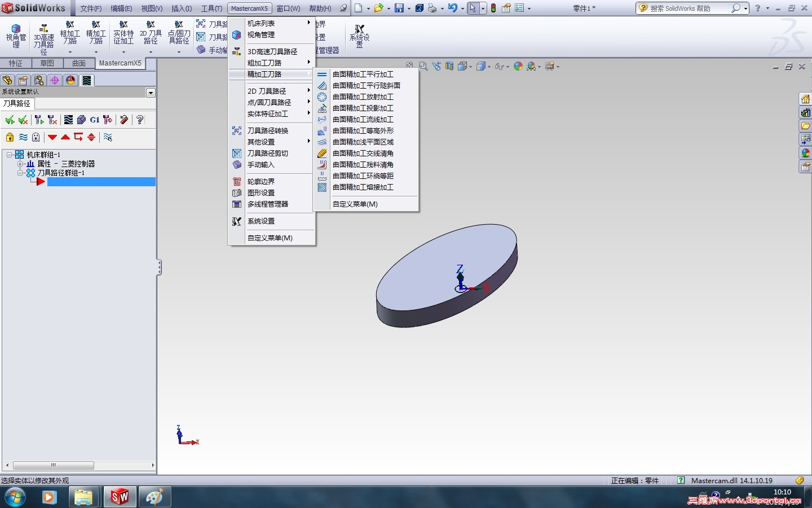812x508 pixels.
Task: Expand the 属性 - 三菱控制器 node
Action: click(20, 164)
